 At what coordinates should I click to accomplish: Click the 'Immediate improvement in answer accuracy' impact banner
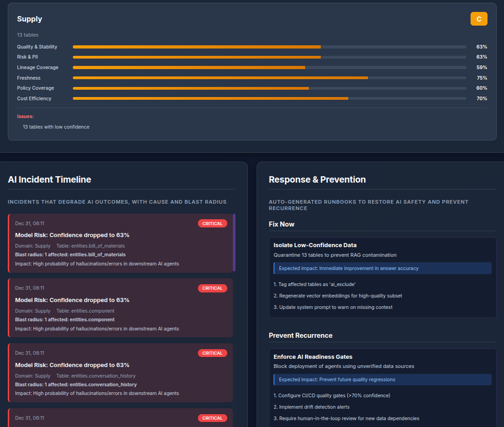click(382, 268)
